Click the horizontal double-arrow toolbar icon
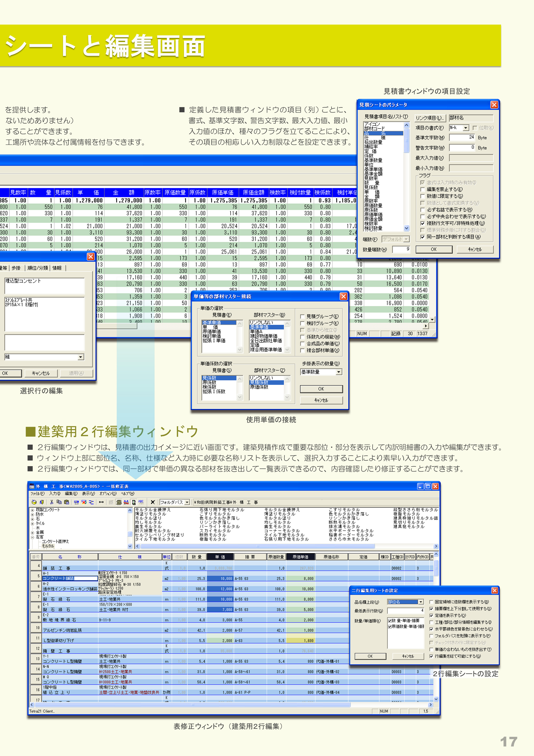534x756 pixels. [101, 502]
